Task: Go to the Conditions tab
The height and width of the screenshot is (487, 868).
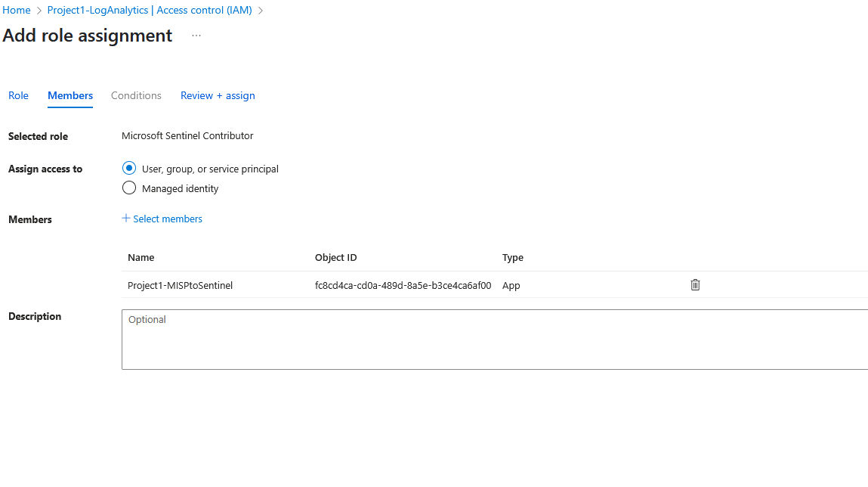Action: pyautogui.click(x=136, y=95)
